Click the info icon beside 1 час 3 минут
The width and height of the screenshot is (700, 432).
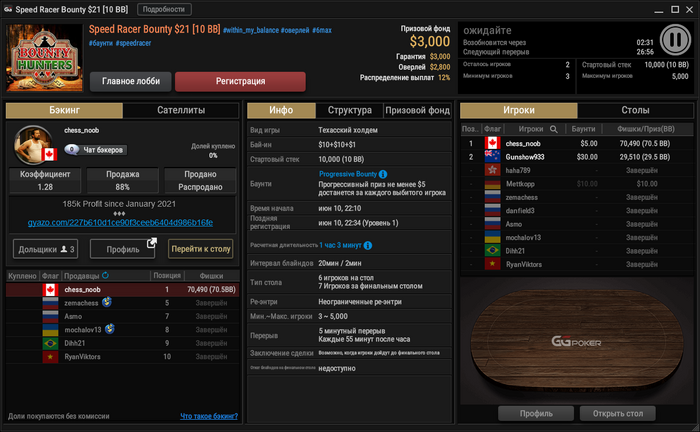(x=368, y=245)
